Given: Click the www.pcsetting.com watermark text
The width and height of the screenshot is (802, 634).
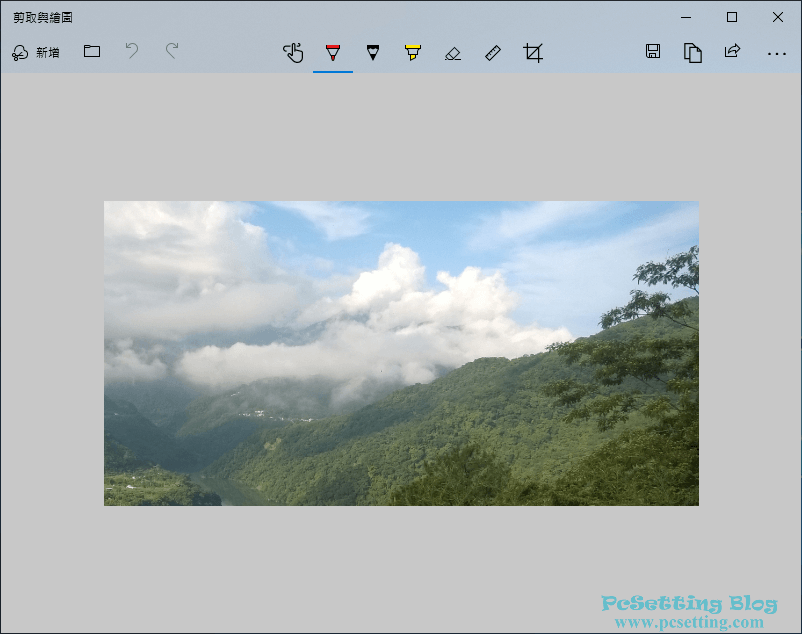Looking at the screenshot, I should [689, 622].
